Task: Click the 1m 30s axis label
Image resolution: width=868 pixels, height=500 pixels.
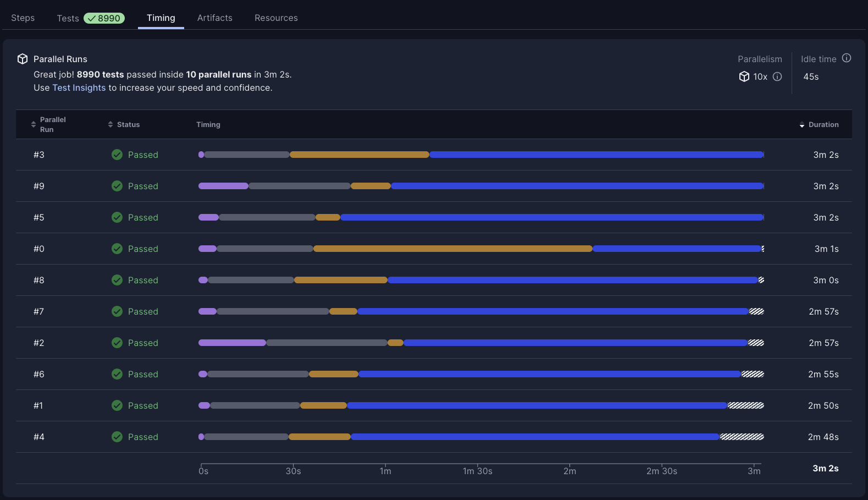Action: (x=478, y=471)
